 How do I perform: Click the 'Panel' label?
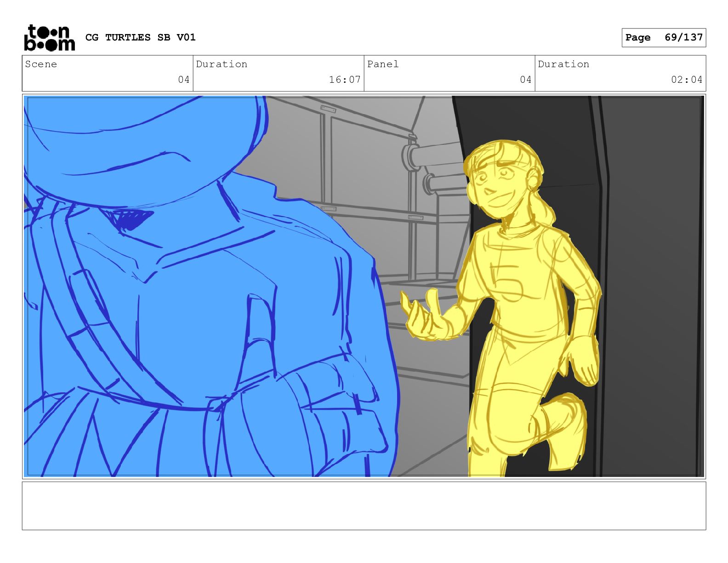pos(383,64)
